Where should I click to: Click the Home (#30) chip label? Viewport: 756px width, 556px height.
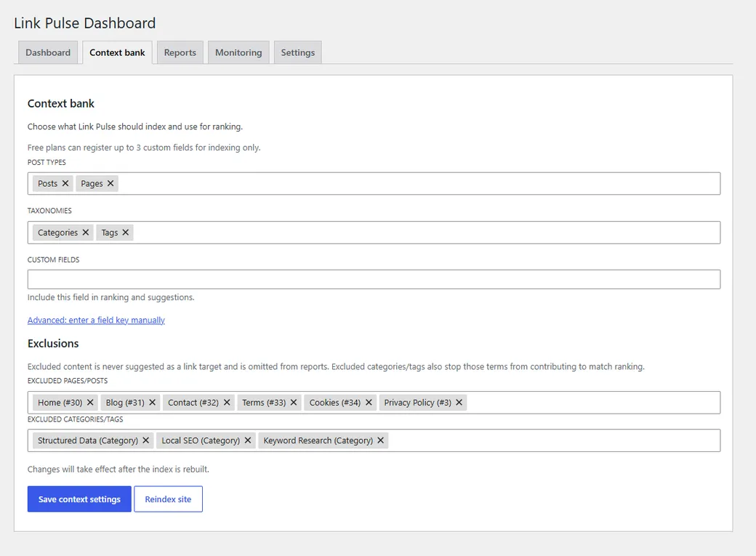tap(60, 403)
